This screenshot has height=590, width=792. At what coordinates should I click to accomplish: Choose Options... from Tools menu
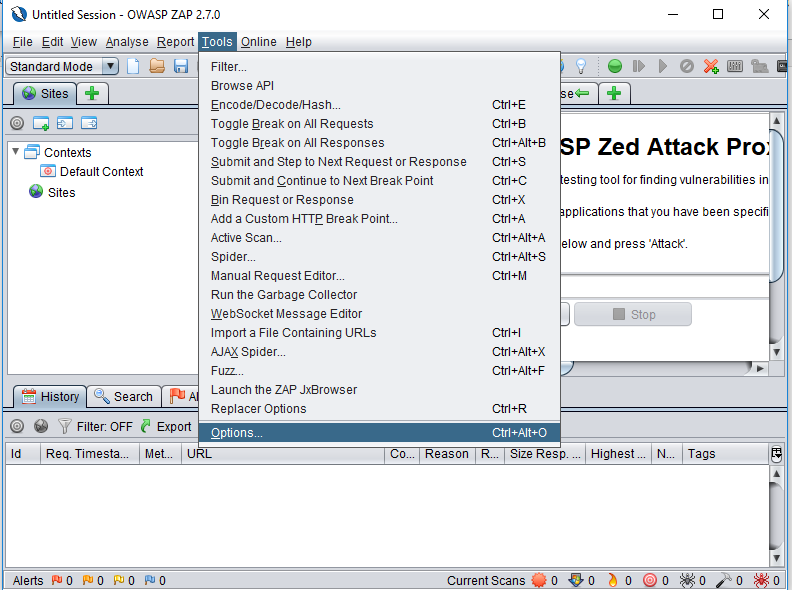point(379,433)
